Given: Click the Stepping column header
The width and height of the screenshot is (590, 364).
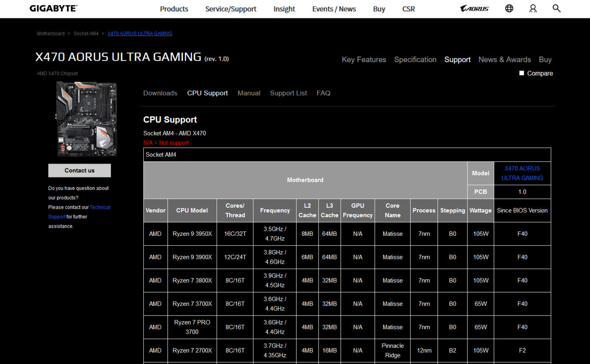Looking at the screenshot, I should 453,211.
